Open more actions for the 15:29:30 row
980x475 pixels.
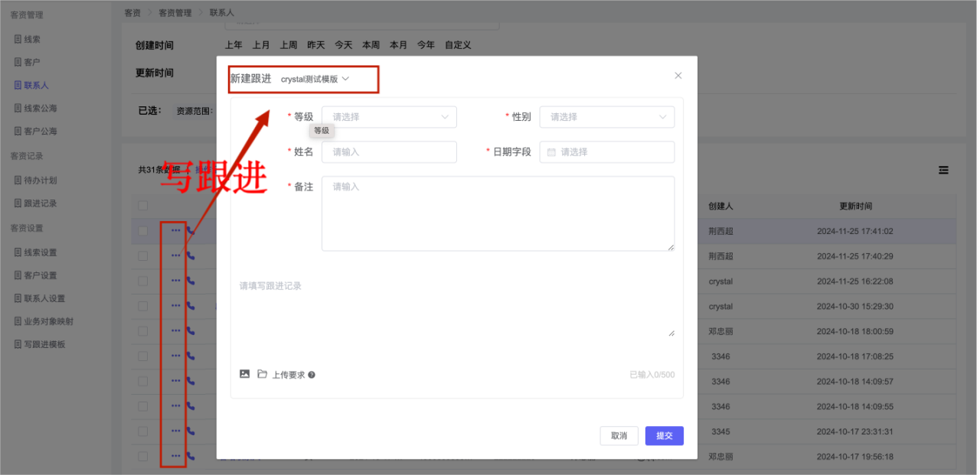(x=176, y=306)
